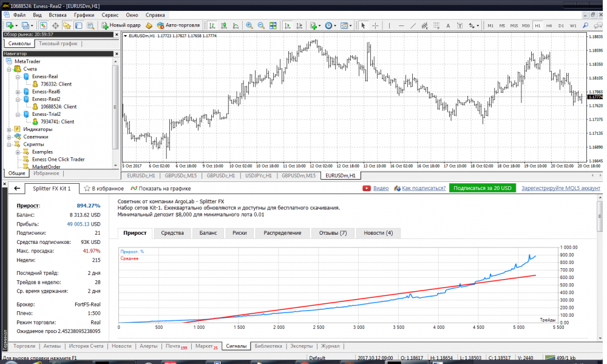Open the profiles dropdown arrow

[32, 26]
